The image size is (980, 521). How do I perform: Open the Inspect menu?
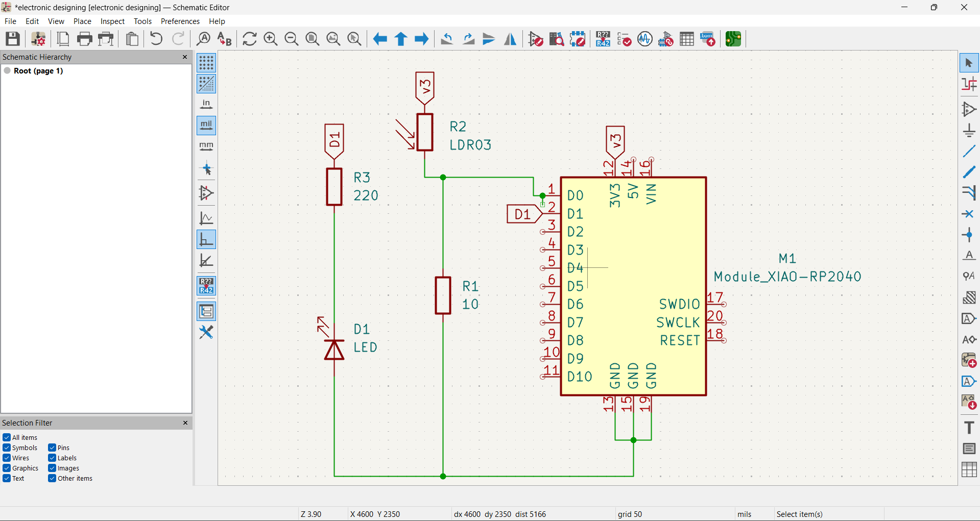tap(112, 21)
